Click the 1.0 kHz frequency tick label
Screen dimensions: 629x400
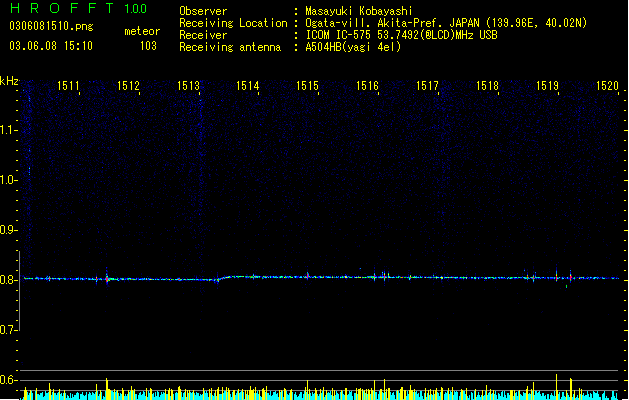pyautogui.click(x=8, y=180)
